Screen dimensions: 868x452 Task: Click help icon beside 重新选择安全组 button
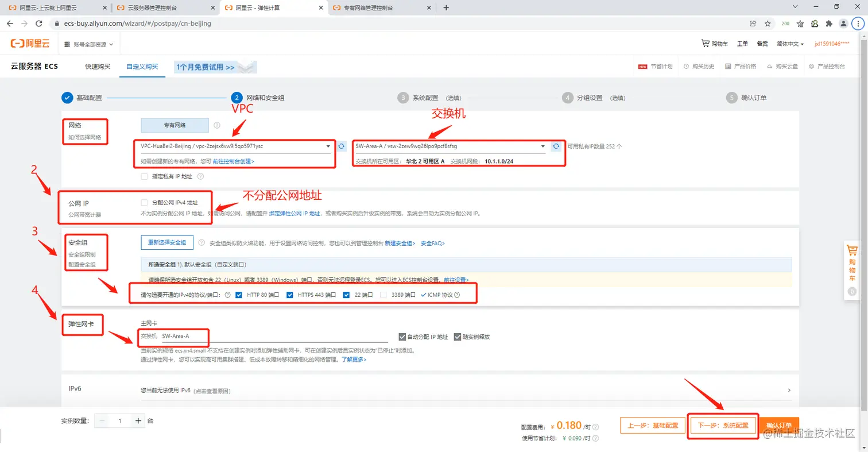click(x=201, y=242)
